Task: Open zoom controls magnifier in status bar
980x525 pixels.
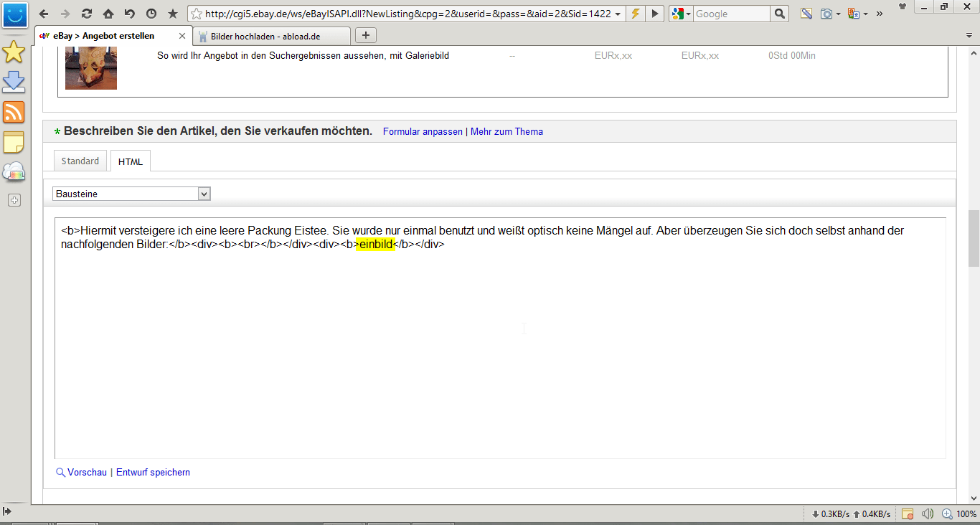Action: tap(947, 514)
